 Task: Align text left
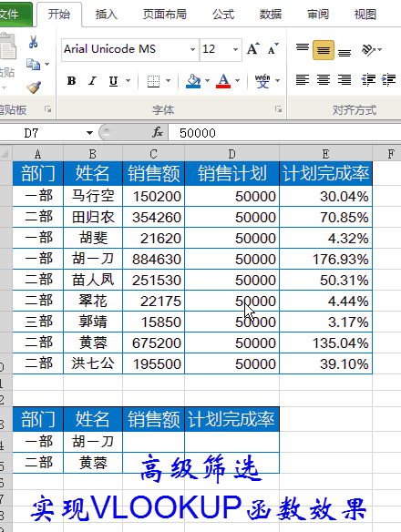click(x=303, y=80)
